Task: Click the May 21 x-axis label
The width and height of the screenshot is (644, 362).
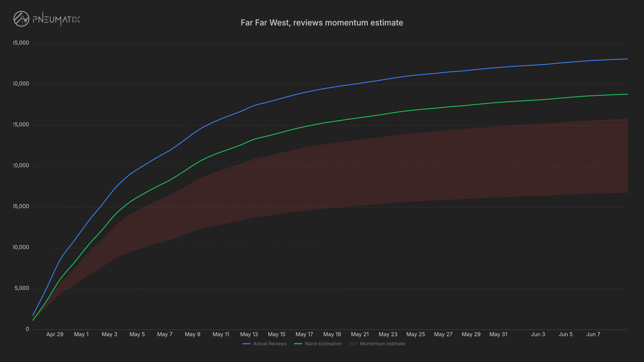Action: (360, 334)
